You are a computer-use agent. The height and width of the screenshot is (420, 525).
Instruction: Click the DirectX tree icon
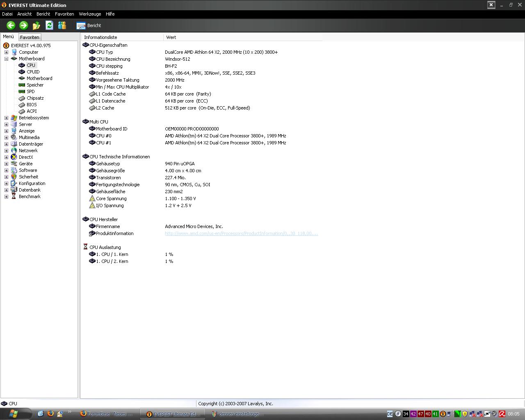pos(14,157)
